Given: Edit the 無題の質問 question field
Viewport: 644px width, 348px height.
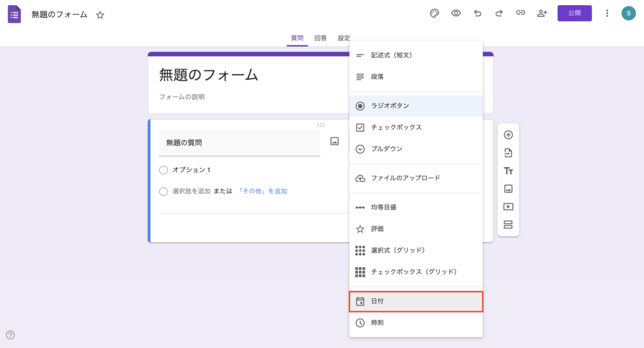Looking at the screenshot, I should [x=240, y=143].
